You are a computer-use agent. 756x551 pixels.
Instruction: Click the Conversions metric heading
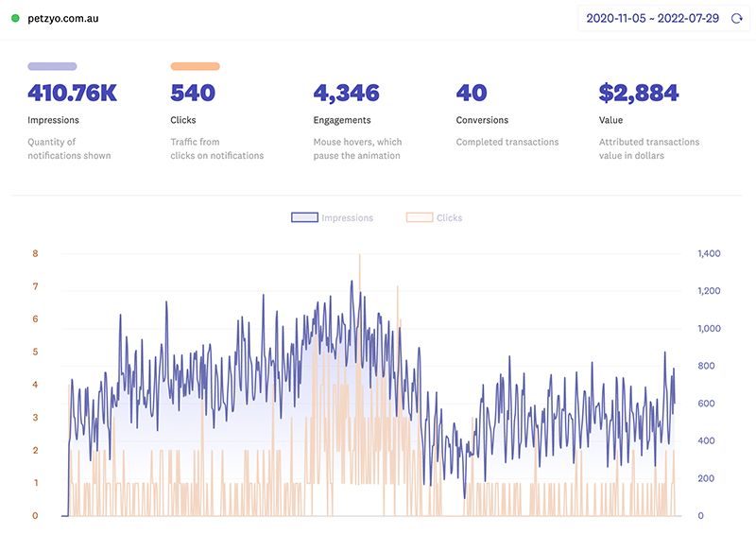coord(482,120)
